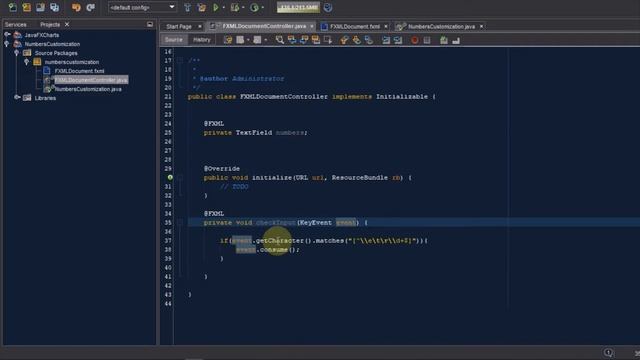
Task: Click the Last Edit editor icon
Action: pos(228,40)
